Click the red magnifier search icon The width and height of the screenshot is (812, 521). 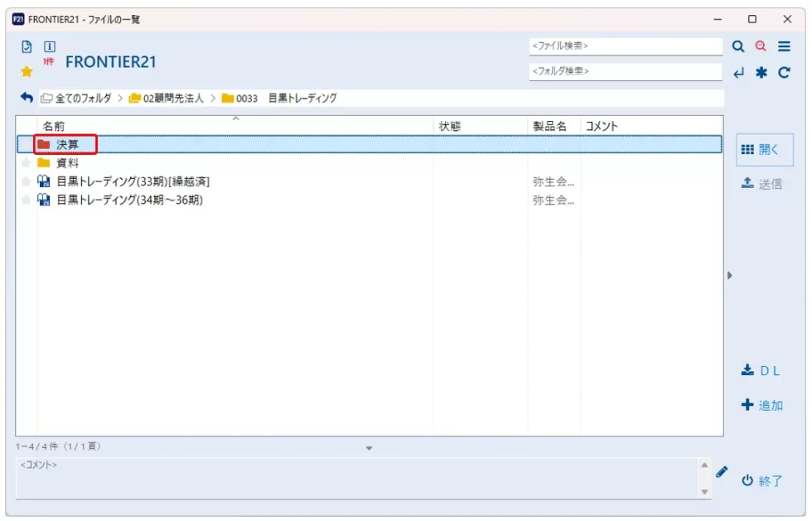click(x=761, y=46)
